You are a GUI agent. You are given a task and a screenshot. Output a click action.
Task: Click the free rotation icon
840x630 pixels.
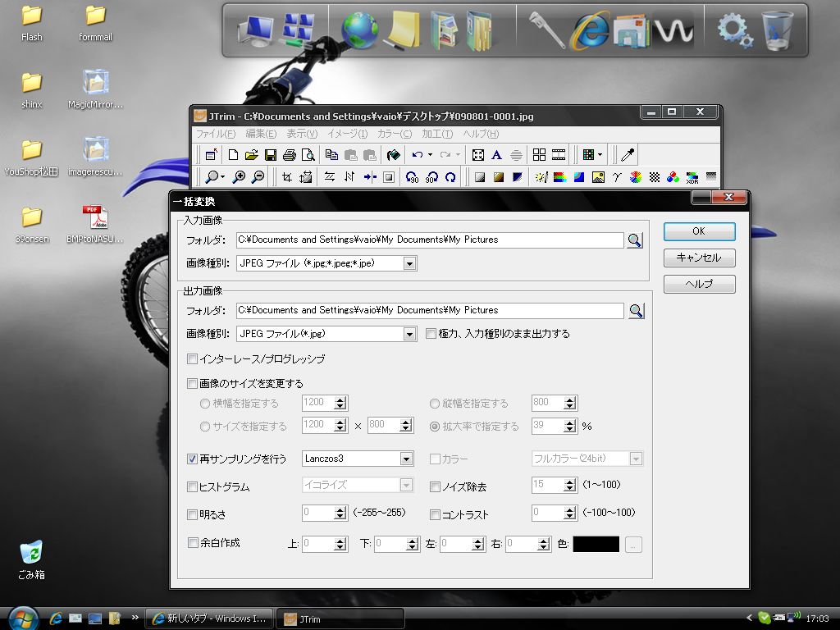coord(450,177)
